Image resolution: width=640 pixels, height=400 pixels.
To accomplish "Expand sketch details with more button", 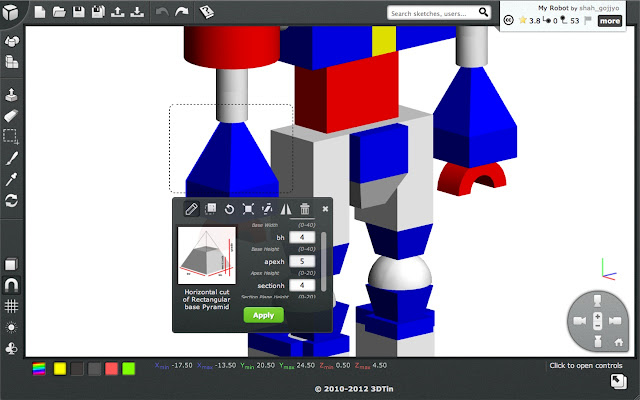I will (609, 20).
